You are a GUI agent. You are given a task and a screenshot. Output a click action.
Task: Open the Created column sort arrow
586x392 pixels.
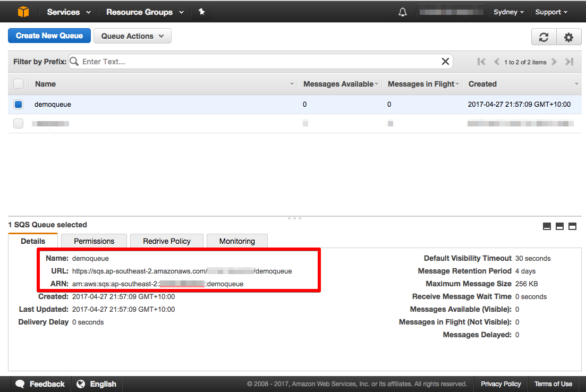pyautogui.click(x=576, y=84)
